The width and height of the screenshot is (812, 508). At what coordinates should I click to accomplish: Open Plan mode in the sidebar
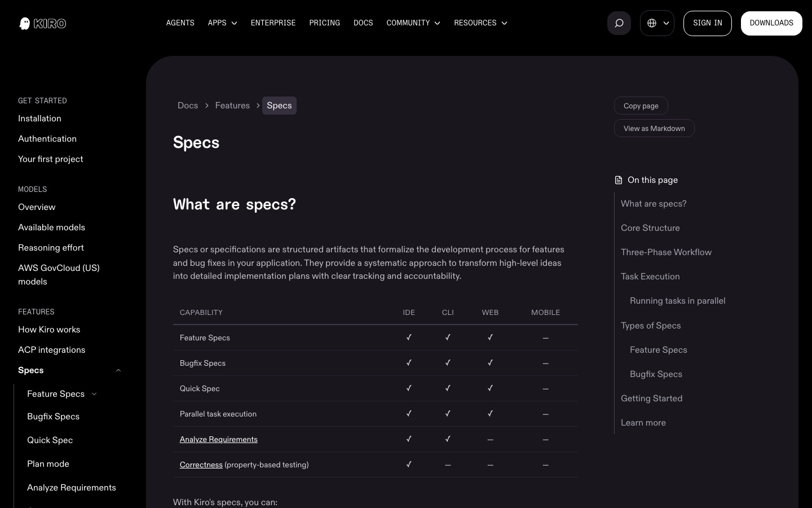click(x=48, y=464)
